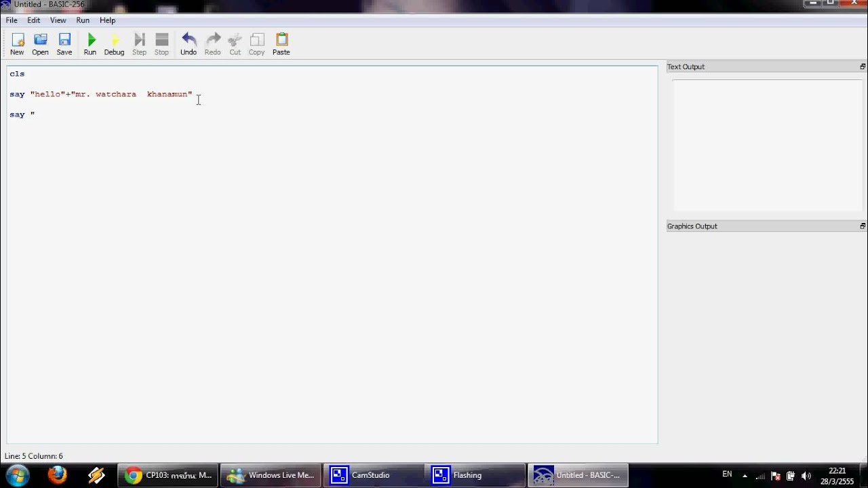Viewport: 868px width, 488px height.
Task: Open the Help menu
Action: pos(108,20)
